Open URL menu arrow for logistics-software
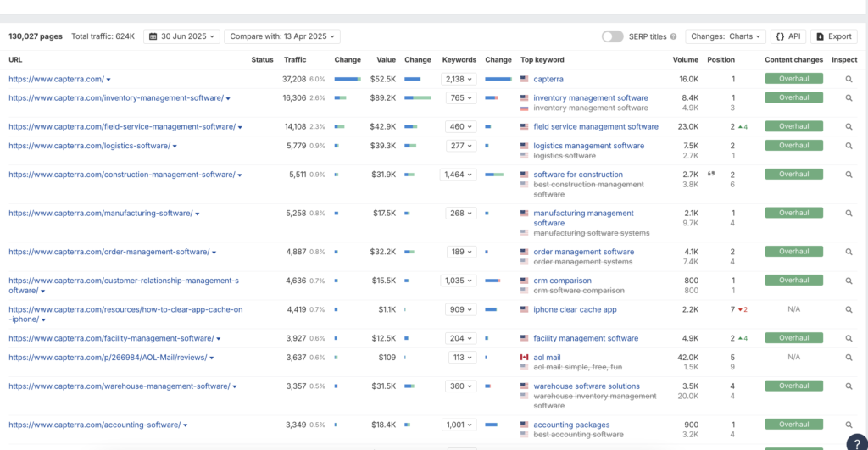 click(x=175, y=147)
